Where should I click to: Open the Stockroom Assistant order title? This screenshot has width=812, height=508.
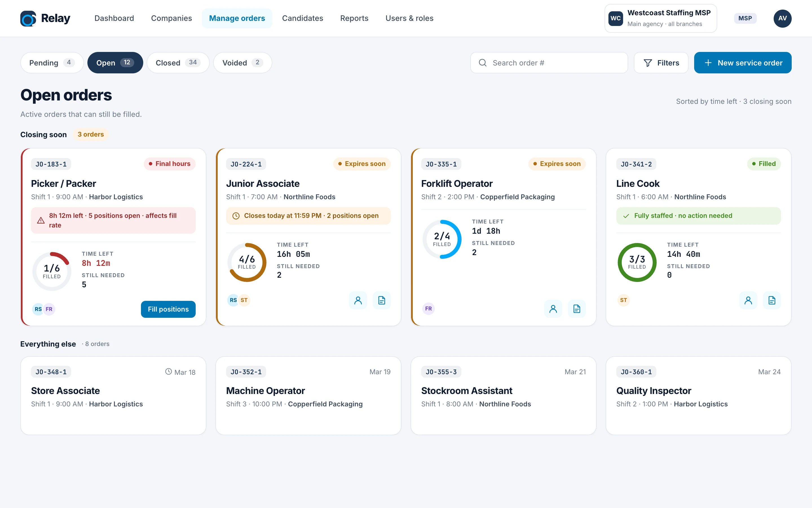tap(466, 390)
